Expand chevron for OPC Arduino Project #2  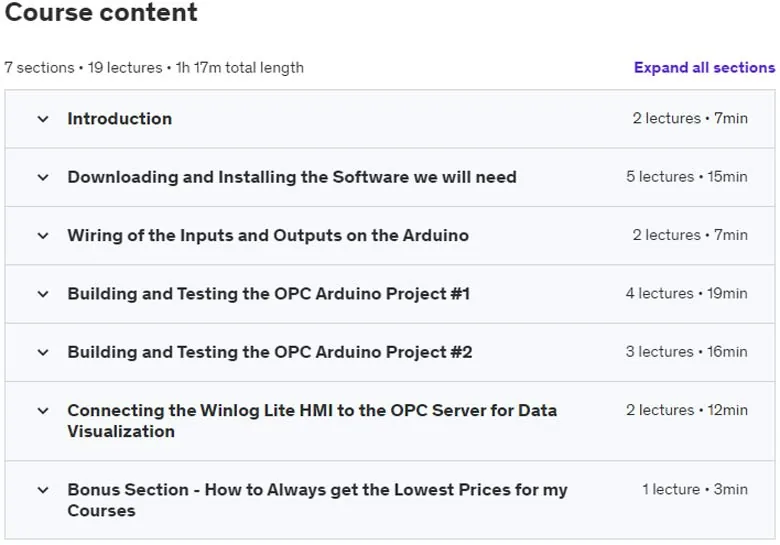click(x=43, y=353)
